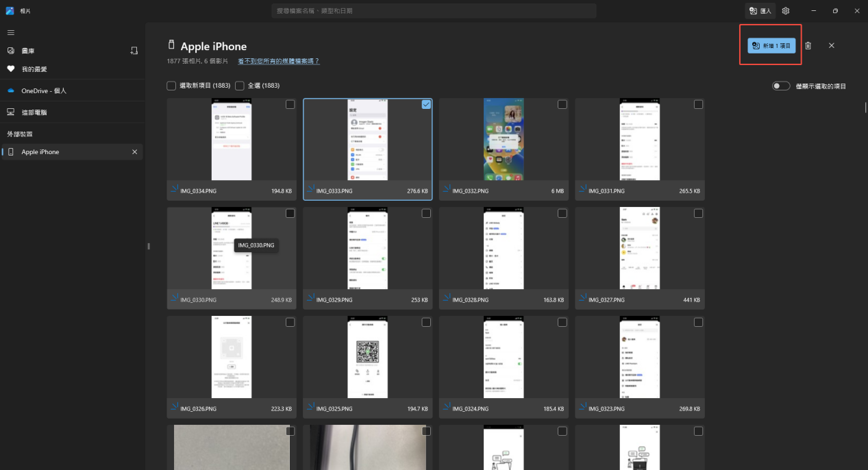Check the IMG_0330.PNG checkbox
868x470 pixels.
(290, 213)
